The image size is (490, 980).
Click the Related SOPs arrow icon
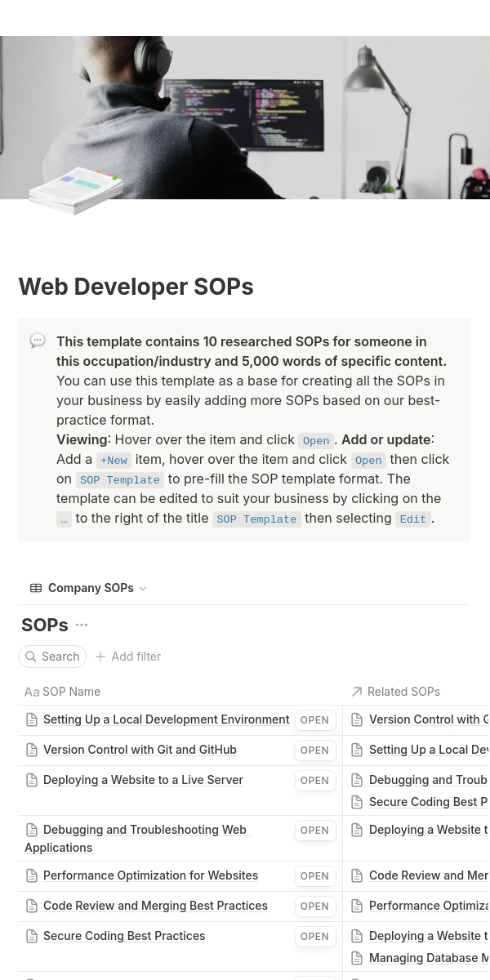357,692
